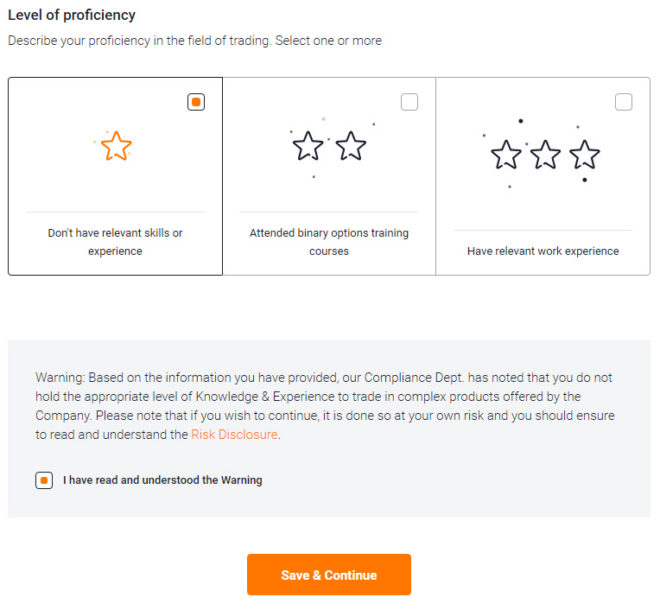Click the second star of the two-star pair
660x610 pixels.
pyautogui.click(x=351, y=146)
